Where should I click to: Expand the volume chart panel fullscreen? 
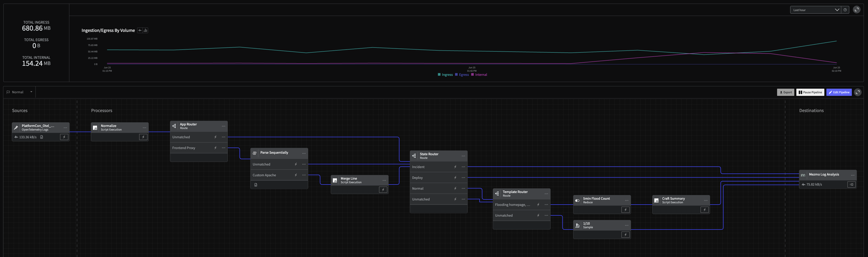pyautogui.click(x=856, y=10)
